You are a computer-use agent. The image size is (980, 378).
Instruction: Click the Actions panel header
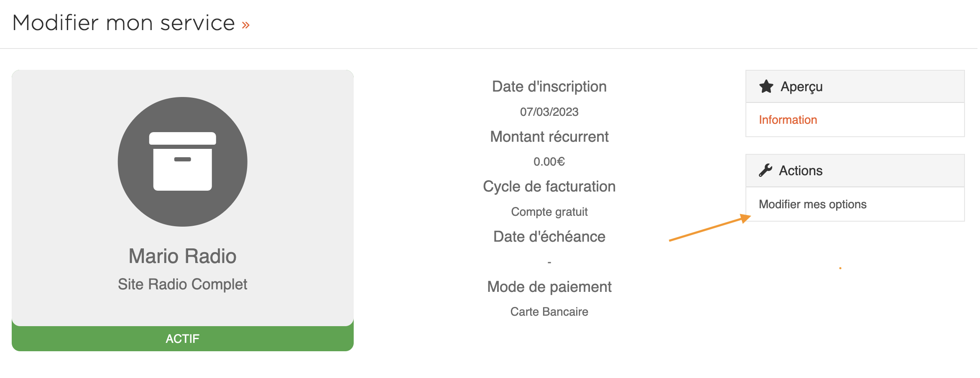coord(855,171)
